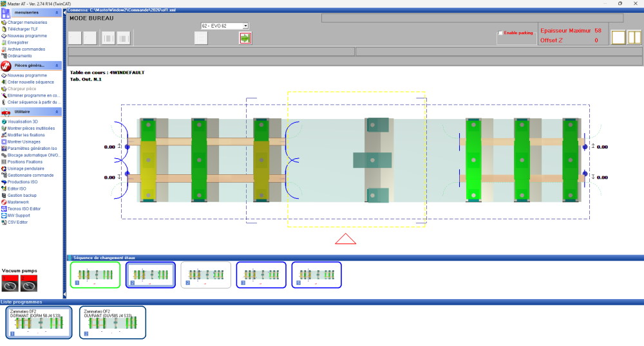Open Tecnos ISO Editor

point(24,208)
